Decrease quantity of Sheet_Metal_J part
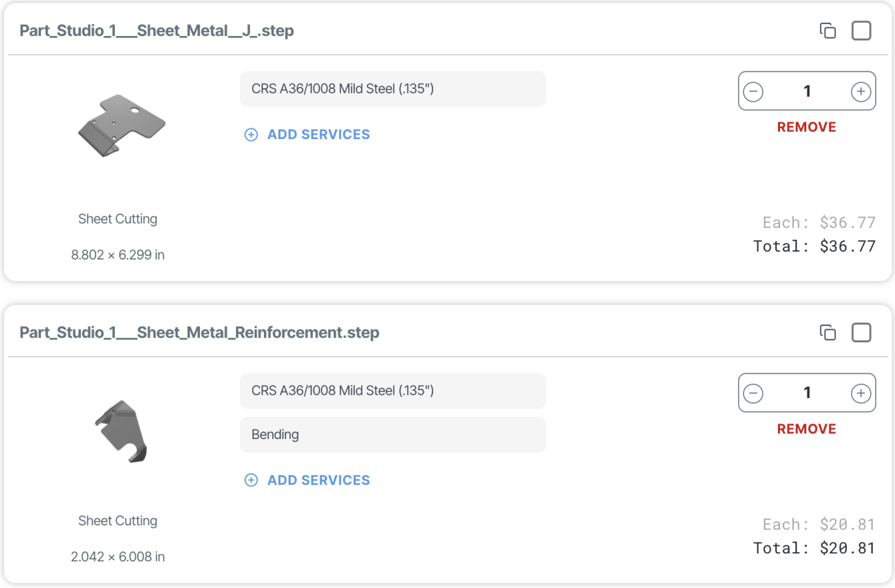This screenshot has height=588, width=895. (x=753, y=91)
